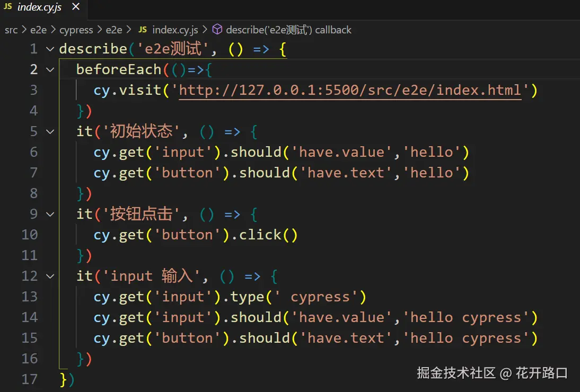The width and height of the screenshot is (580, 392).
Task: Click the e2e breadcrumb right after src
Action: [38, 30]
